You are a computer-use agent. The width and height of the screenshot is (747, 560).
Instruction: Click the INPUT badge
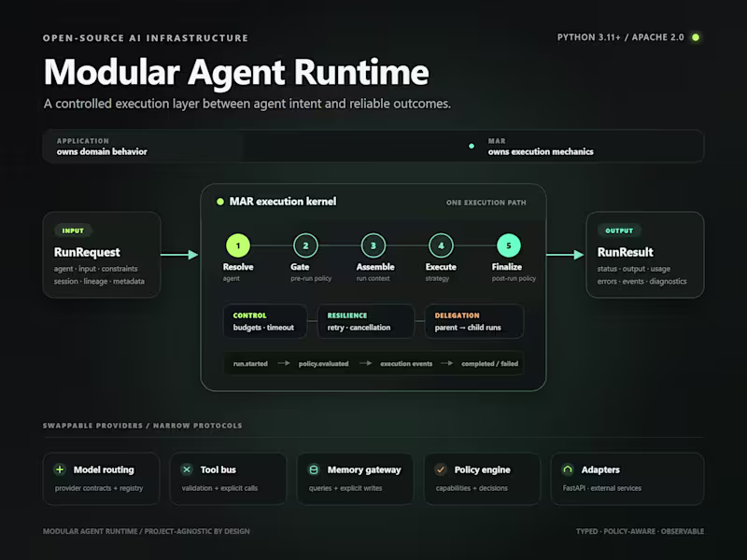(73, 231)
